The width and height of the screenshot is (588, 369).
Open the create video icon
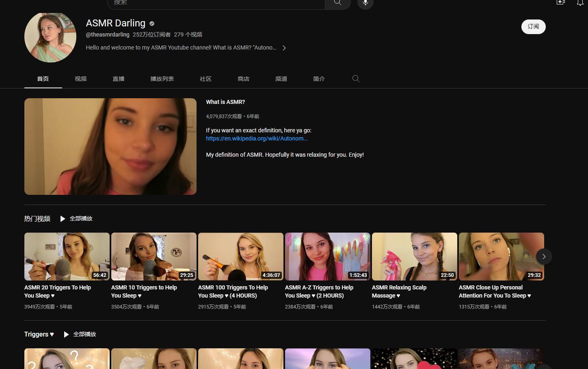561,2
